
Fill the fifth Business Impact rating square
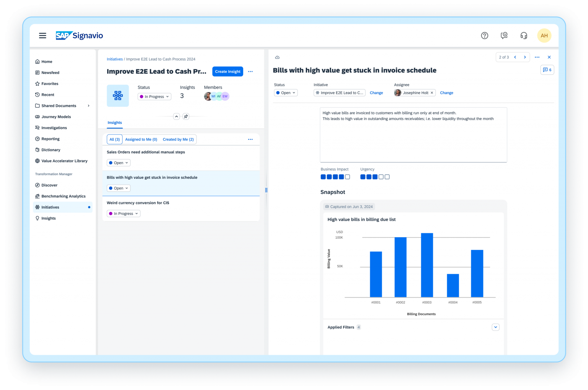(x=347, y=177)
